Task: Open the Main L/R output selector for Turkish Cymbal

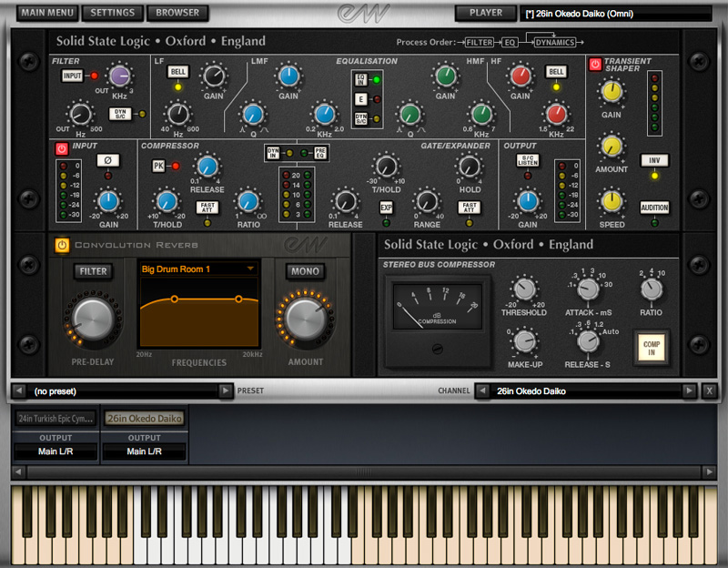Action: 56,451
